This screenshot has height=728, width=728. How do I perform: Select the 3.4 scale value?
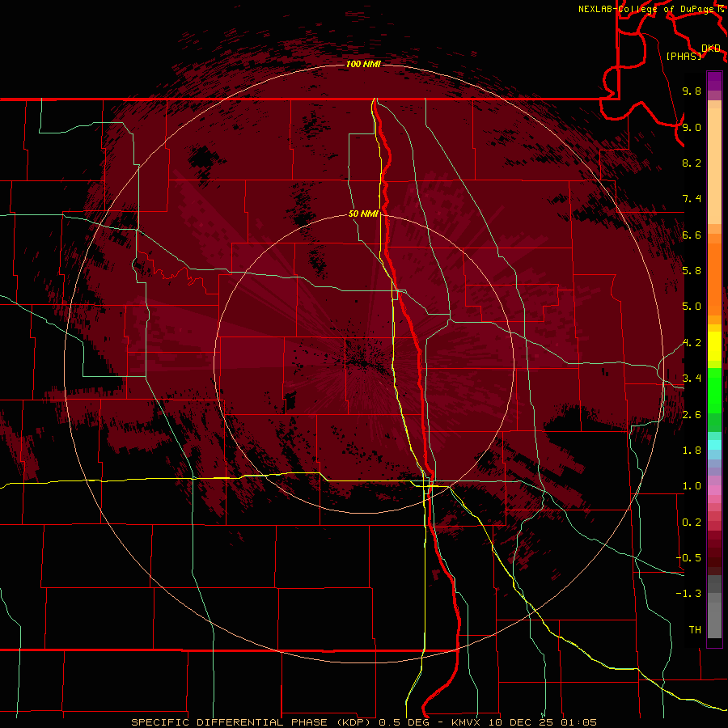coord(692,379)
